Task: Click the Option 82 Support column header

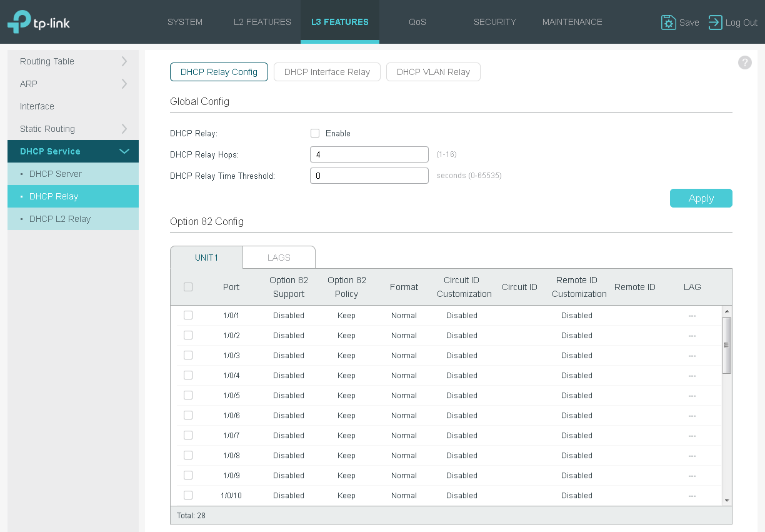Action: tap(289, 287)
